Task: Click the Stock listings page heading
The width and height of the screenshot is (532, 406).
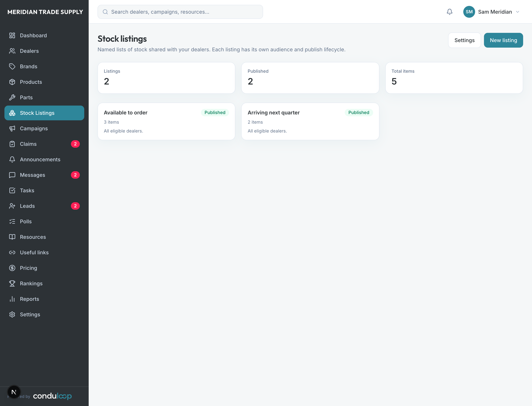Action: pos(122,39)
